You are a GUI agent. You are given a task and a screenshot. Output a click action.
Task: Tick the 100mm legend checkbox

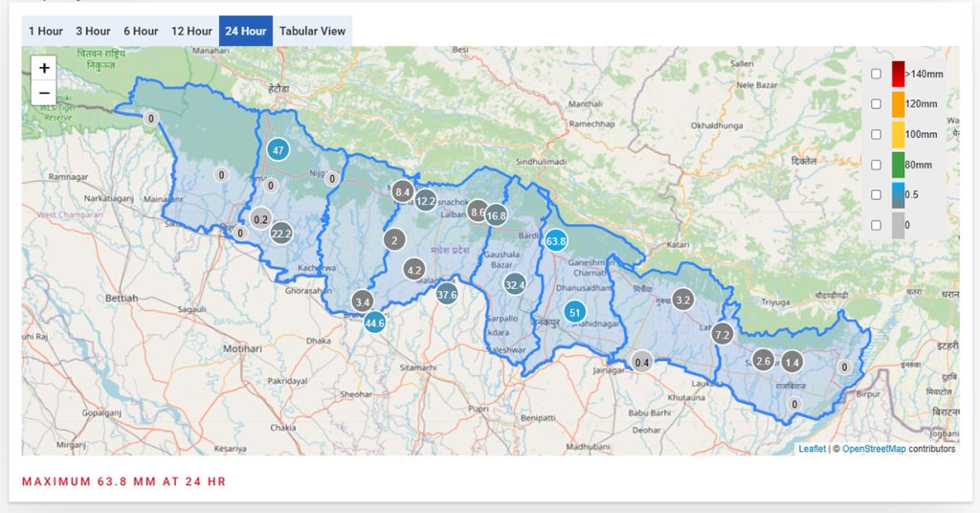876,135
